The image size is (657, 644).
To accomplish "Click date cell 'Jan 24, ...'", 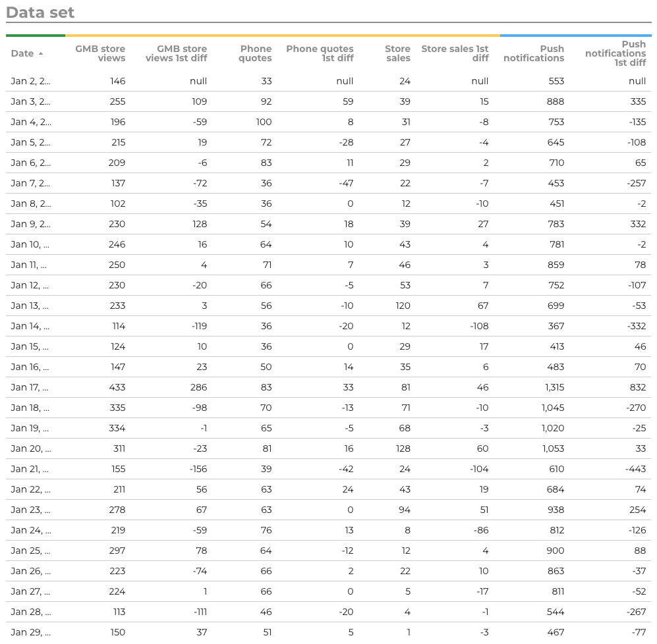I will [30, 530].
